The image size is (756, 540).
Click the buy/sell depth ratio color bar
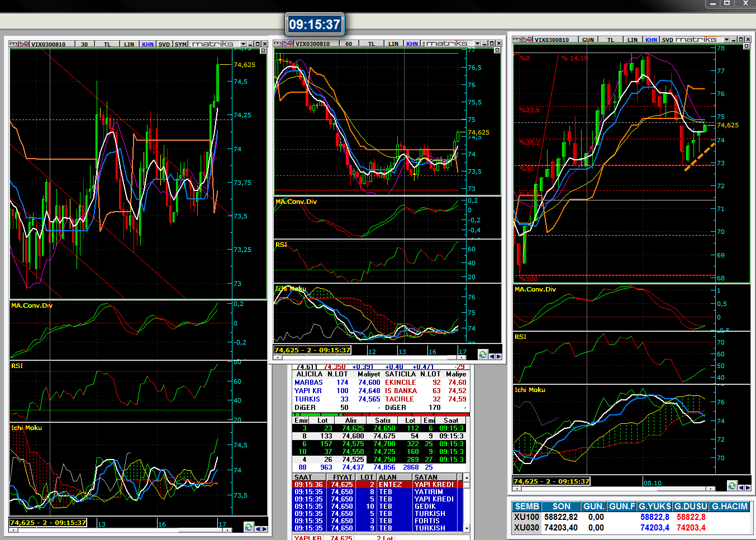[x=381, y=414]
